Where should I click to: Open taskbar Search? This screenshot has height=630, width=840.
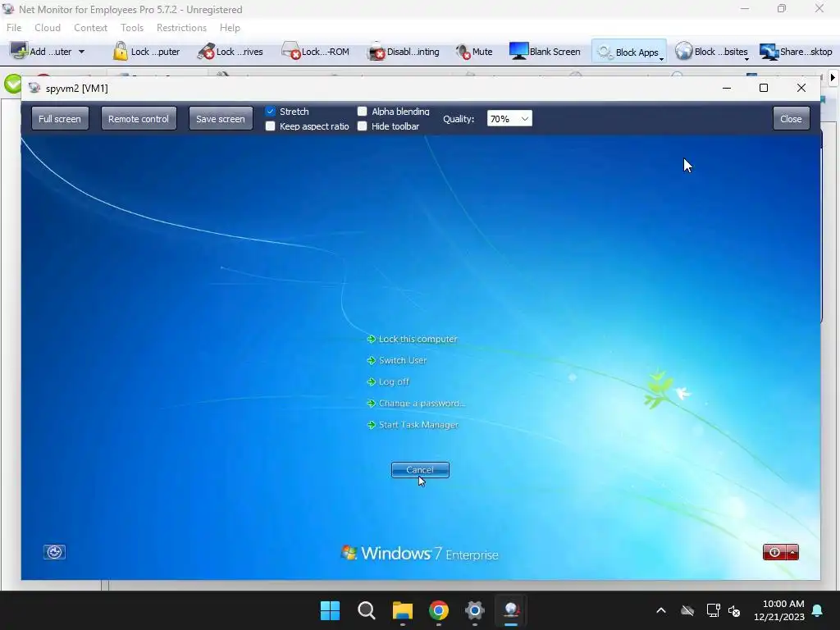click(367, 610)
